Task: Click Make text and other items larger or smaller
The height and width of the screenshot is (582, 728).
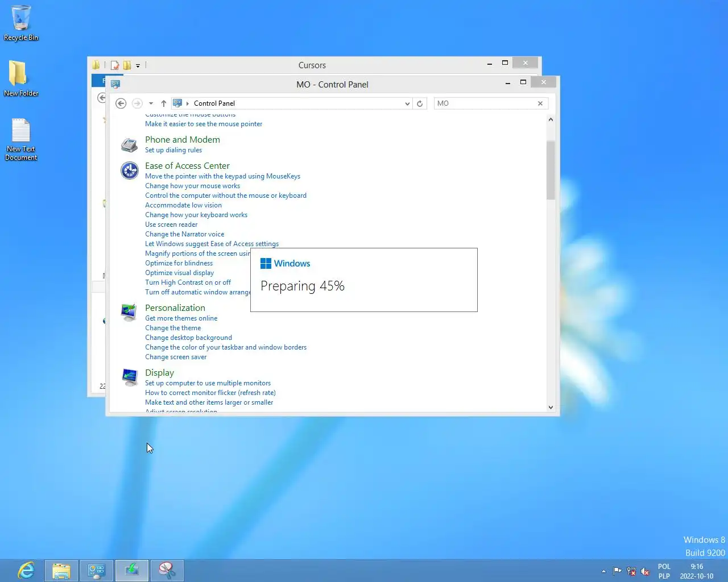Action: 209,402
